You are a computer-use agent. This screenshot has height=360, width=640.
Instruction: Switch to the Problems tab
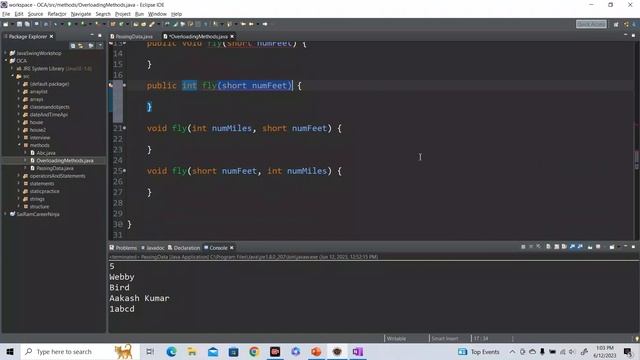[x=123, y=248]
